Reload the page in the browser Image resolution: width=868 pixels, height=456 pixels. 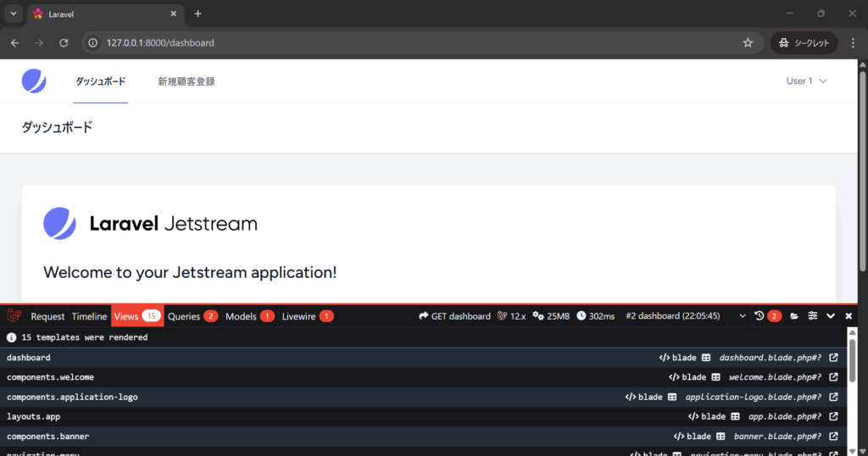pyautogui.click(x=64, y=42)
